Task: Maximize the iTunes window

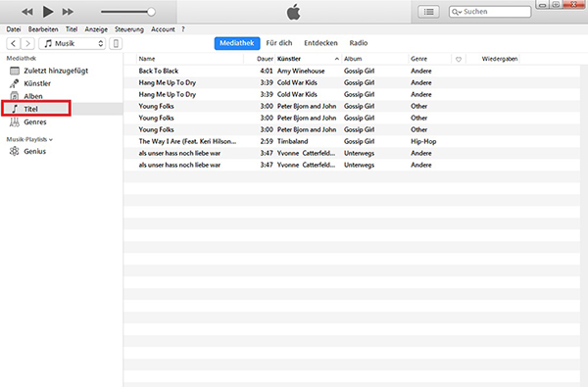Action: pos(556,5)
